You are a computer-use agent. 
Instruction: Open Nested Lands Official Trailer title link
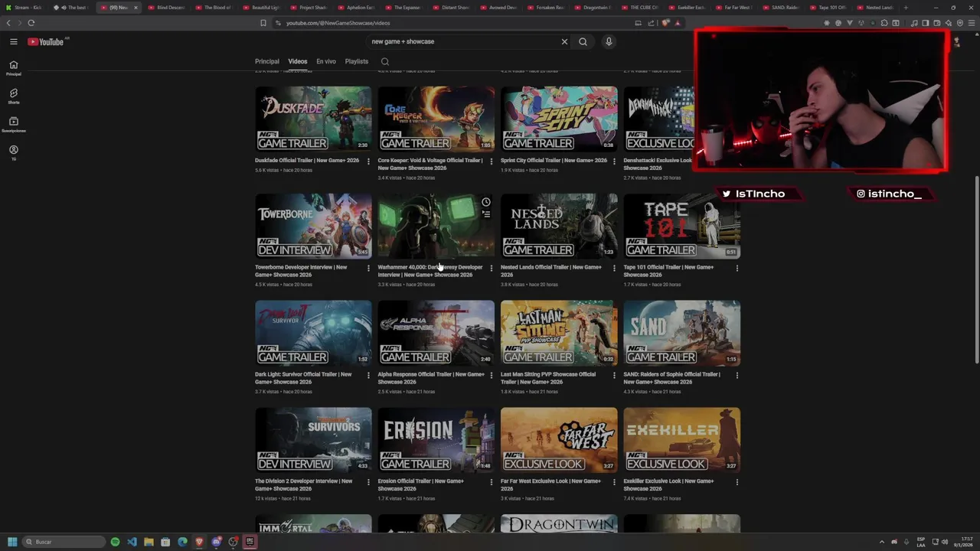pos(551,271)
